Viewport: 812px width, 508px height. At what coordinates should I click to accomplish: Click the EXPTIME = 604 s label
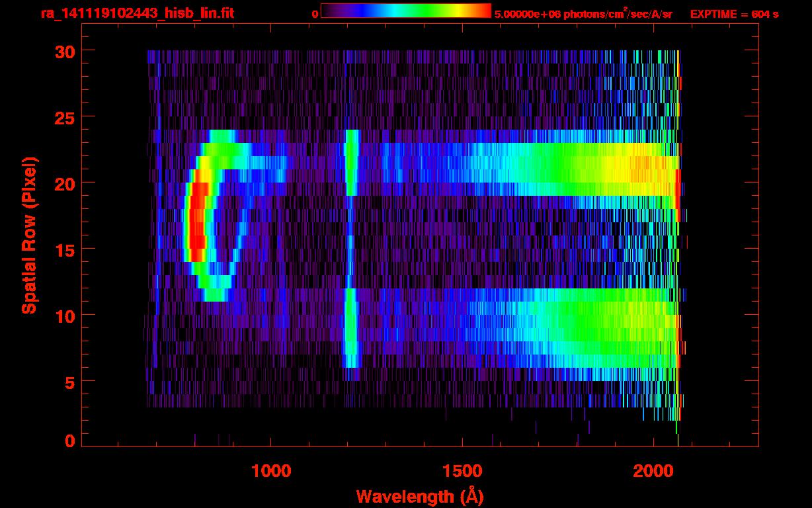734,14
